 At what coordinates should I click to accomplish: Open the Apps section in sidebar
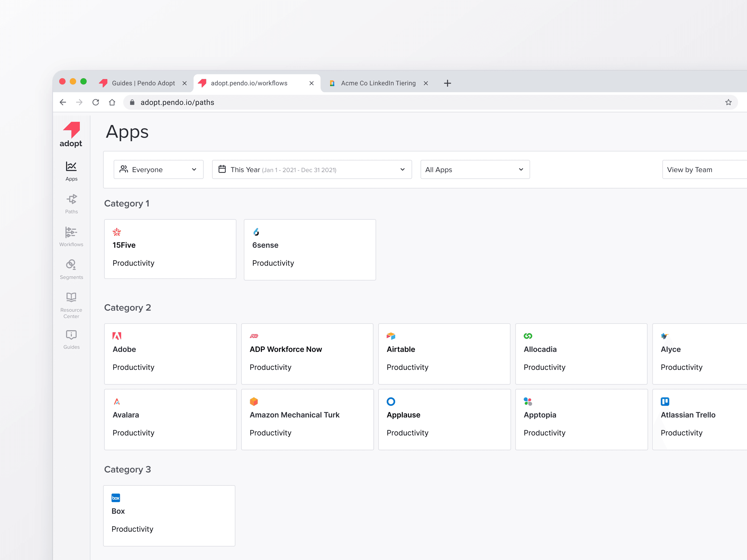click(x=71, y=171)
